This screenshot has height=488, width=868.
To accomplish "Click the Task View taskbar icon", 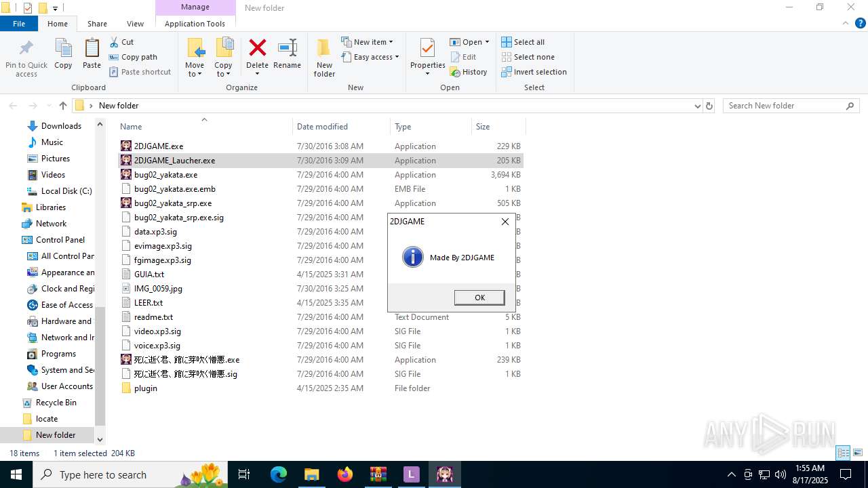I will tap(245, 474).
